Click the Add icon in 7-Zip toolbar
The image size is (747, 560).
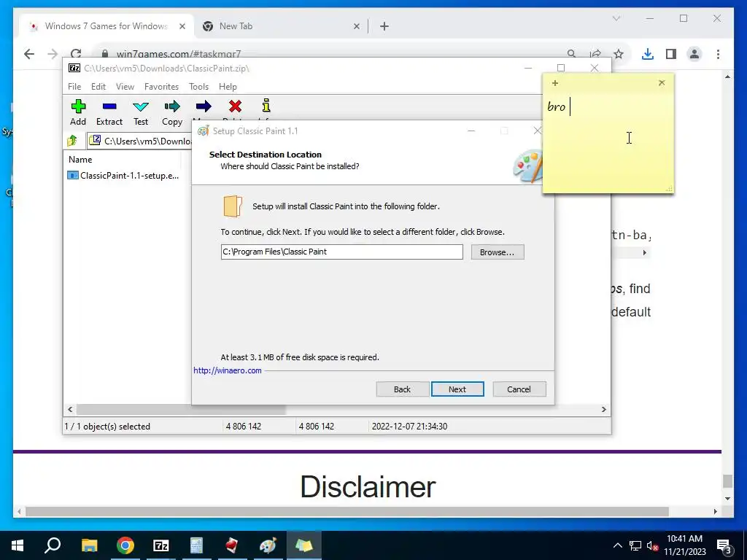click(78, 106)
